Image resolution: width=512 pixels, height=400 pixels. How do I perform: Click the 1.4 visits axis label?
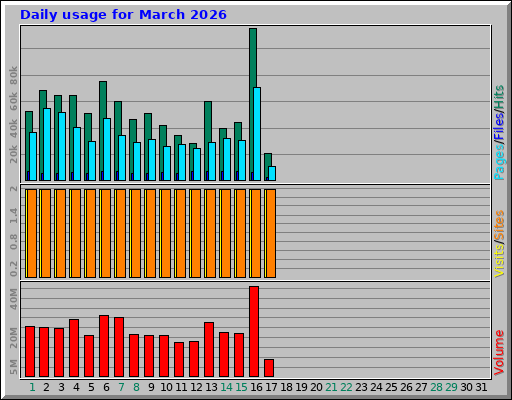tap(13, 215)
